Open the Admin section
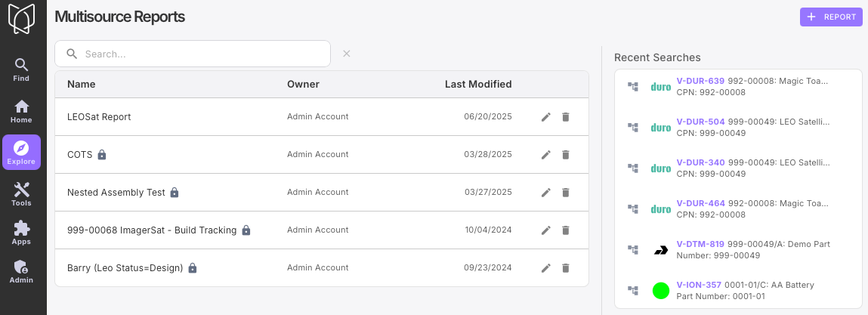868x315 pixels. (x=21, y=271)
